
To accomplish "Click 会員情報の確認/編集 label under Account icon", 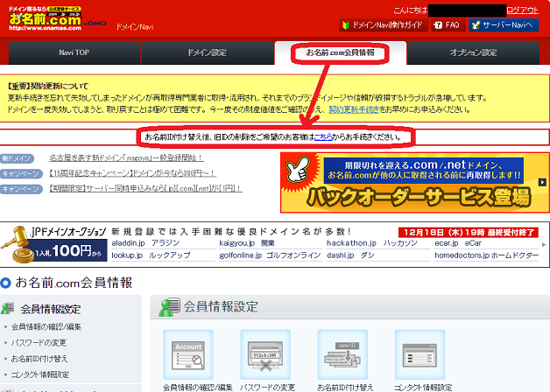I will [x=198, y=388].
